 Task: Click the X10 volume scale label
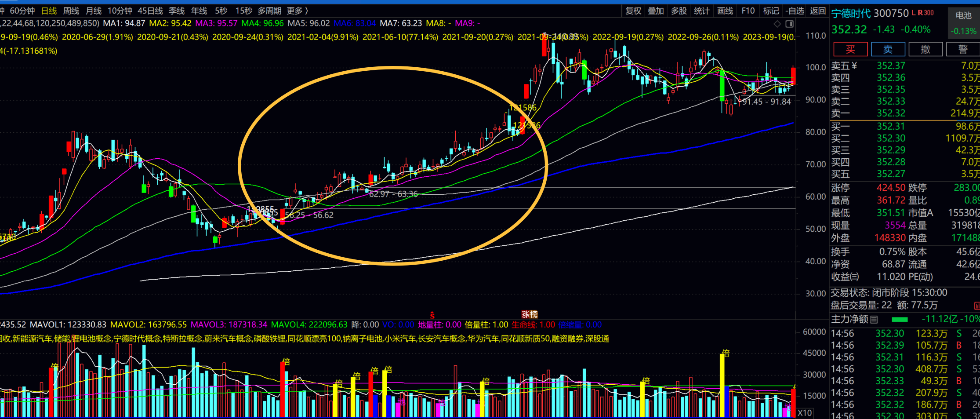point(805,413)
